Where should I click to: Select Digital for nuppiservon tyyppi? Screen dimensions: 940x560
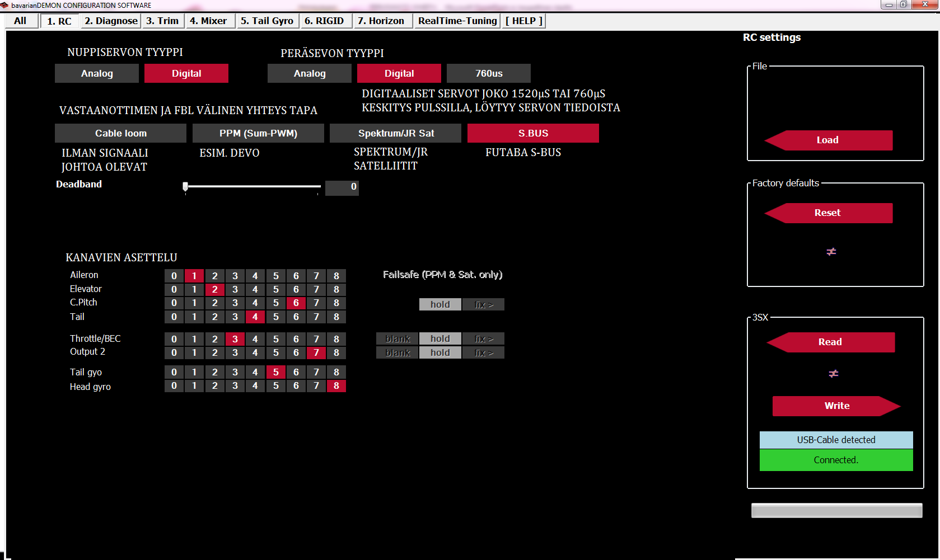[x=186, y=73]
